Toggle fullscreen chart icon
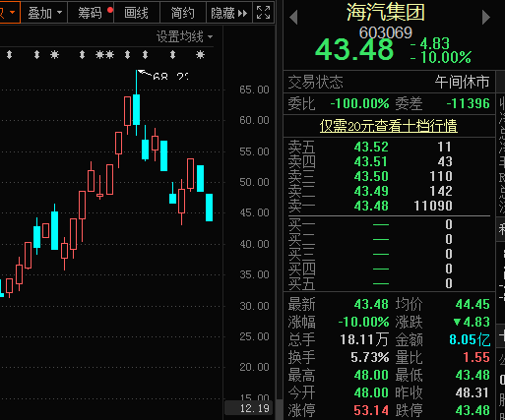 coord(264,13)
